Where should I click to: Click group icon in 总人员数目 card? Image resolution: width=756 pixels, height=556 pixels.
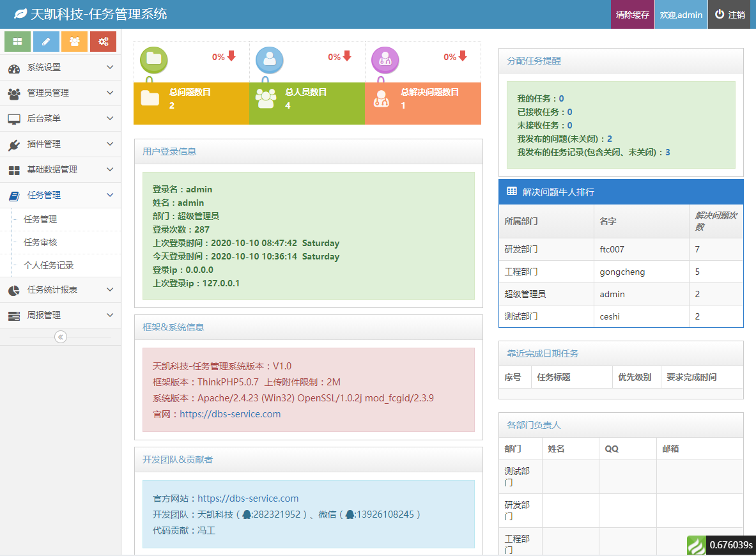[x=266, y=98]
